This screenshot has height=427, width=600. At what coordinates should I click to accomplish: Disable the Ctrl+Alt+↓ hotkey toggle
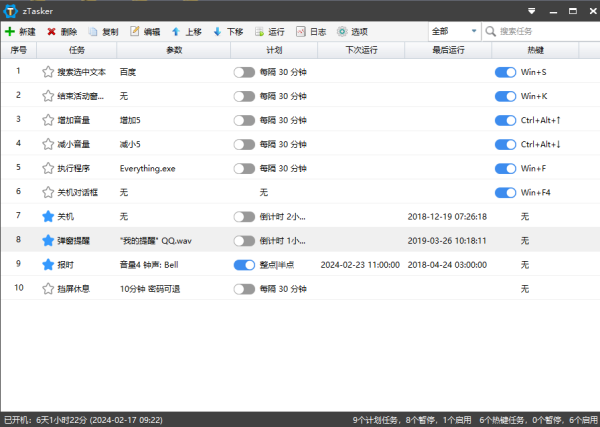pyautogui.click(x=505, y=145)
